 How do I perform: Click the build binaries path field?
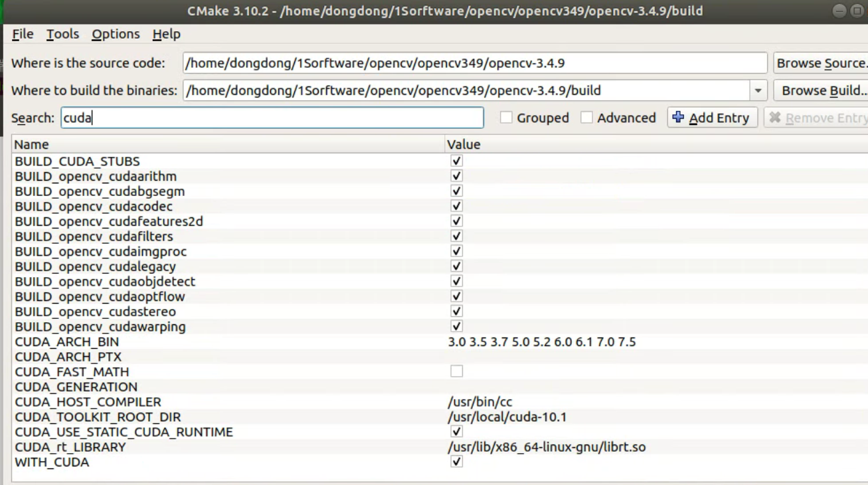click(x=466, y=90)
